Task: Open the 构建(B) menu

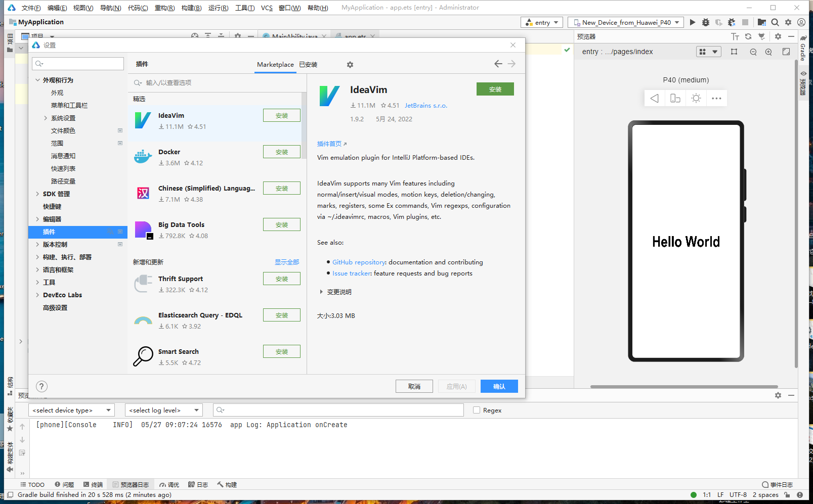Action: coord(191,8)
